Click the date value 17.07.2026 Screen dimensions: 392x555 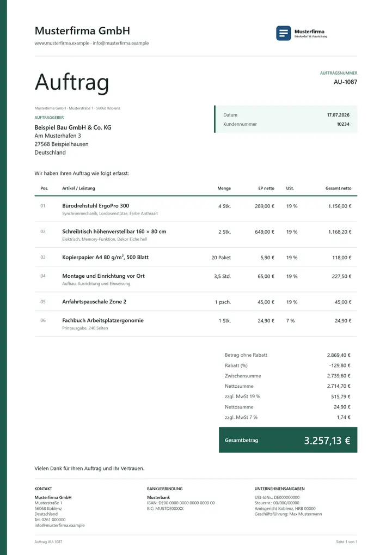click(338, 115)
